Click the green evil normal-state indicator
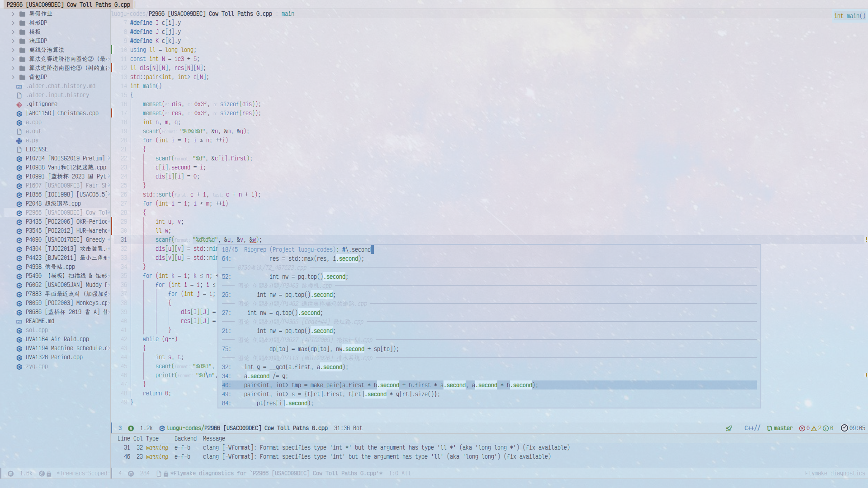The height and width of the screenshot is (488, 868). (131, 428)
